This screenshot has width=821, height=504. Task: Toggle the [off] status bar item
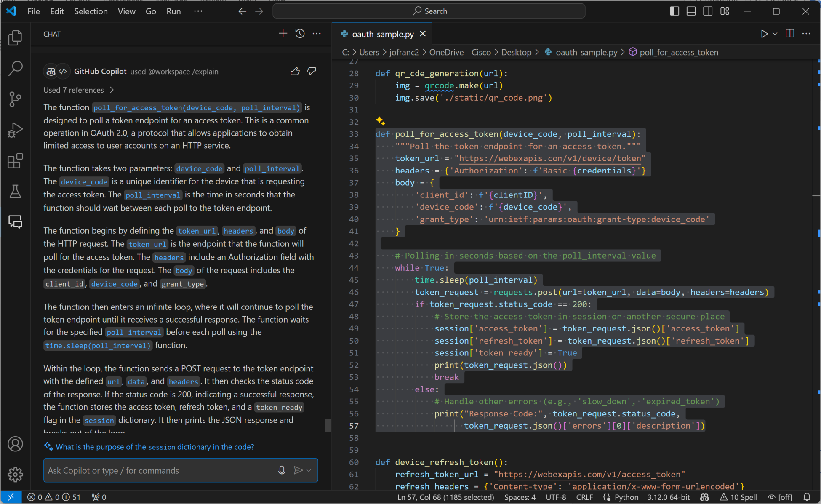pos(780,497)
